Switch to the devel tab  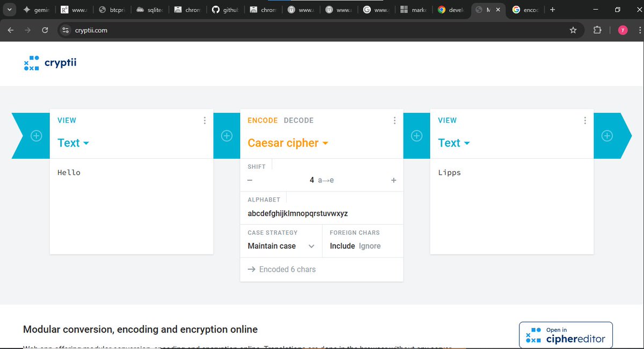(x=450, y=10)
